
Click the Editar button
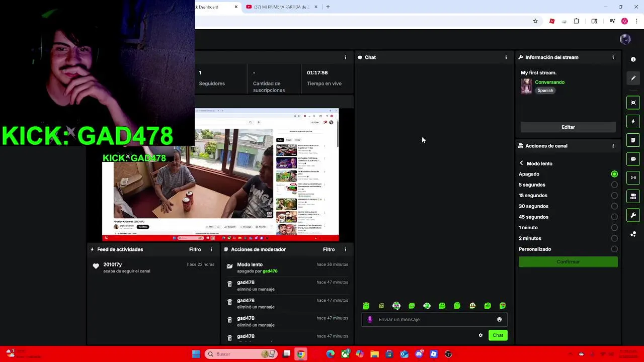(568, 127)
